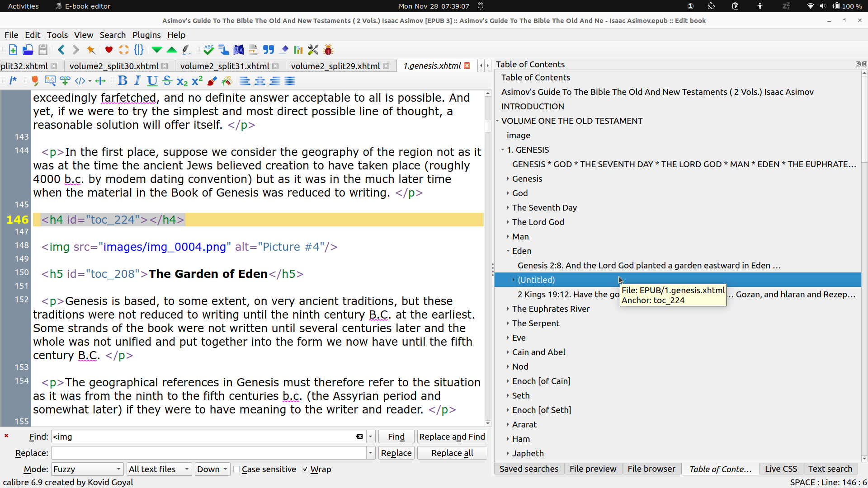Toggle bold formatting
This screenshot has width=868, height=488.
pyautogui.click(x=122, y=81)
